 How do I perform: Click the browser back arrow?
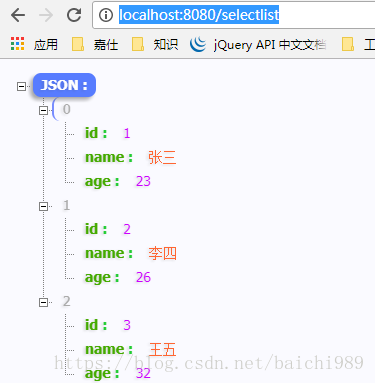coord(18,15)
